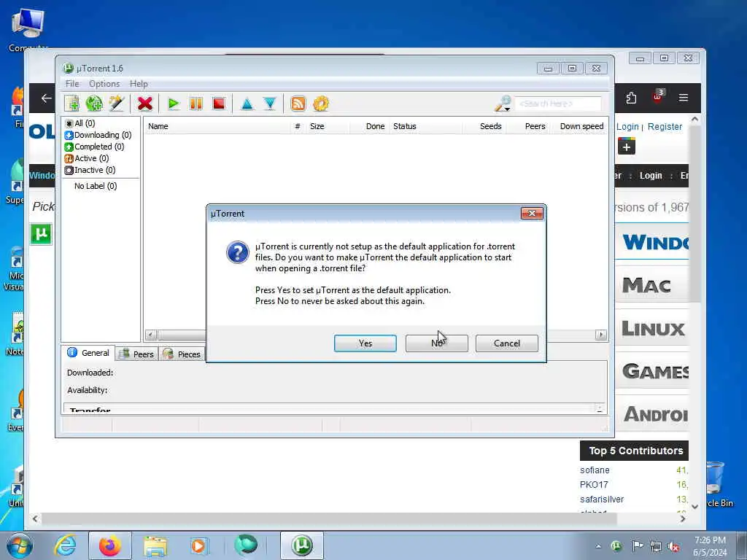Viewport: 747px width, 560px height.
Task: Open the browser hamburger menu
Action: (684, 98)
